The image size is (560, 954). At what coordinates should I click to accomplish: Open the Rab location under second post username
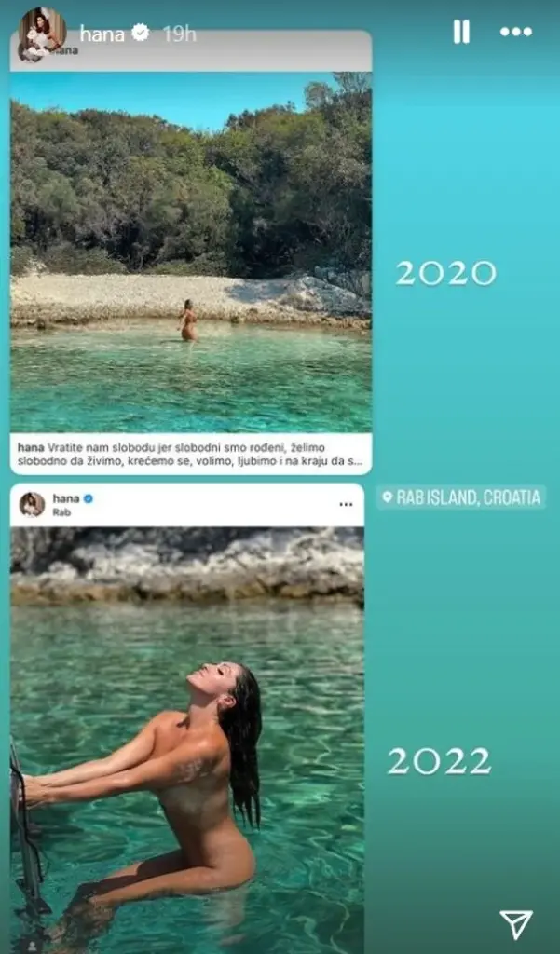[61, 512]
